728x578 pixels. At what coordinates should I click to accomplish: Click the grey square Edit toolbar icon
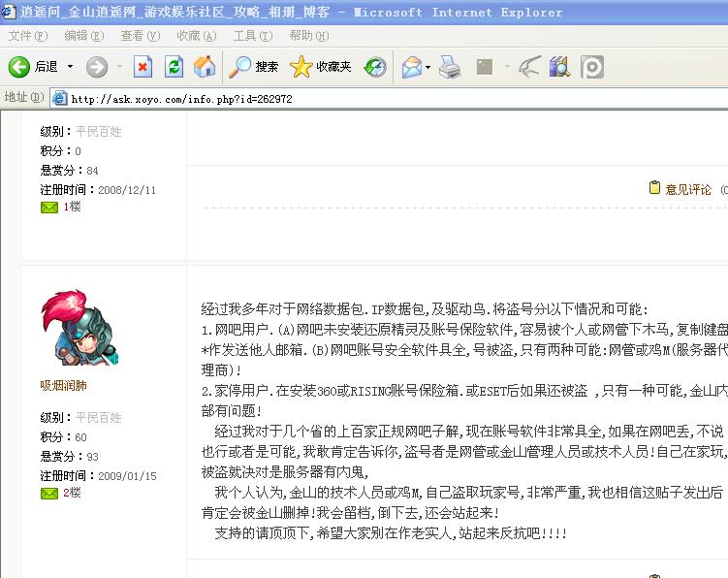[485, 67]
